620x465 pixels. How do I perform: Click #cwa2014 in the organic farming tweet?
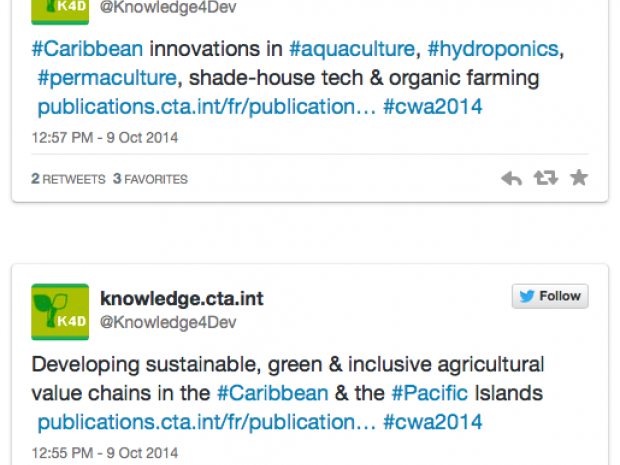[433, 107]
